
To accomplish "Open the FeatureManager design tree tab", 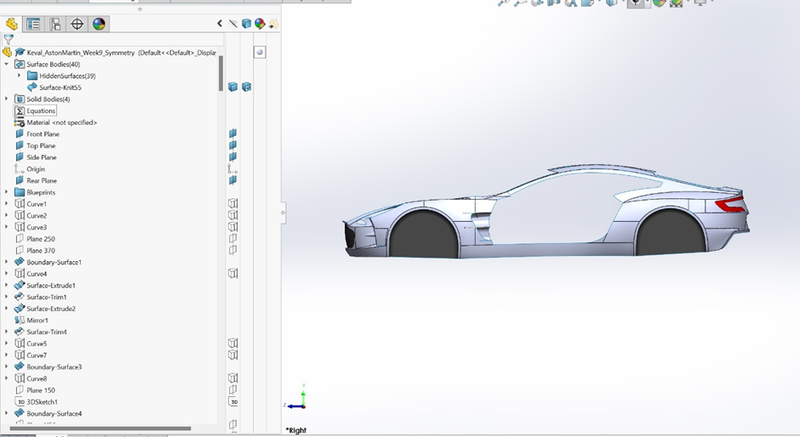I will tap(12, 24).
